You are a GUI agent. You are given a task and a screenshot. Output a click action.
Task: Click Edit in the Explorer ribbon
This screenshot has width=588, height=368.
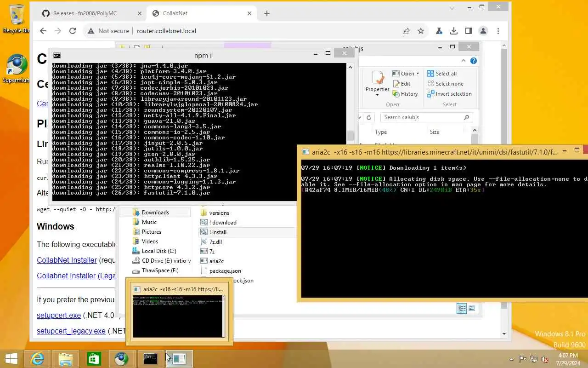tap(402, 84)
